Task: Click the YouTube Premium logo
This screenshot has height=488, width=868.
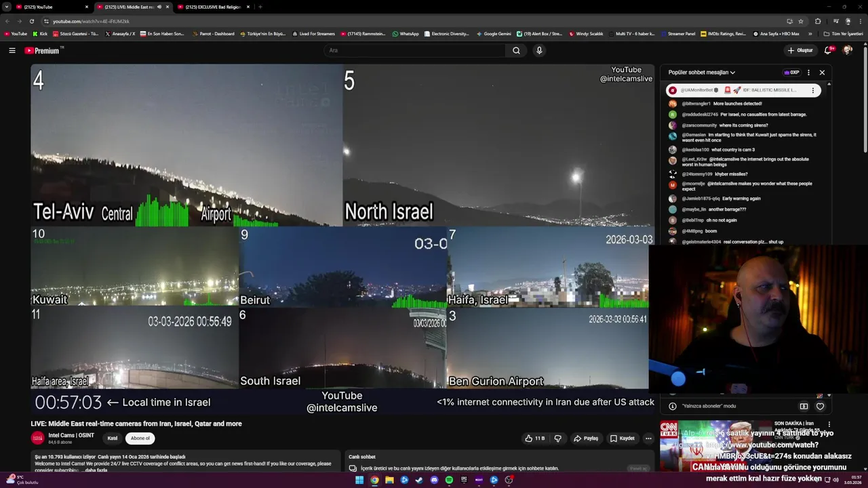Action: click(43, 50)
